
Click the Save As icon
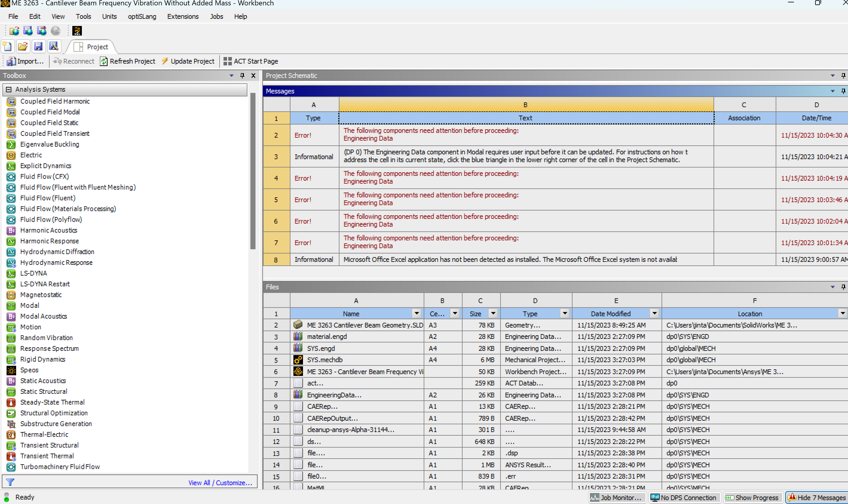tap(53, 47)
